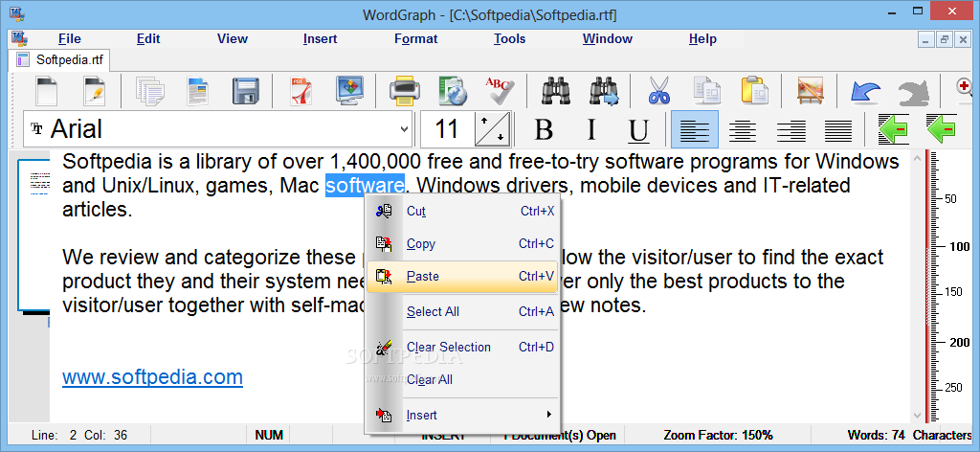Image resolution: width=980 pixels, height=452 pixels.
Task: Click the document vertical scrollbar down arrow
Action: tap(918, 415)
